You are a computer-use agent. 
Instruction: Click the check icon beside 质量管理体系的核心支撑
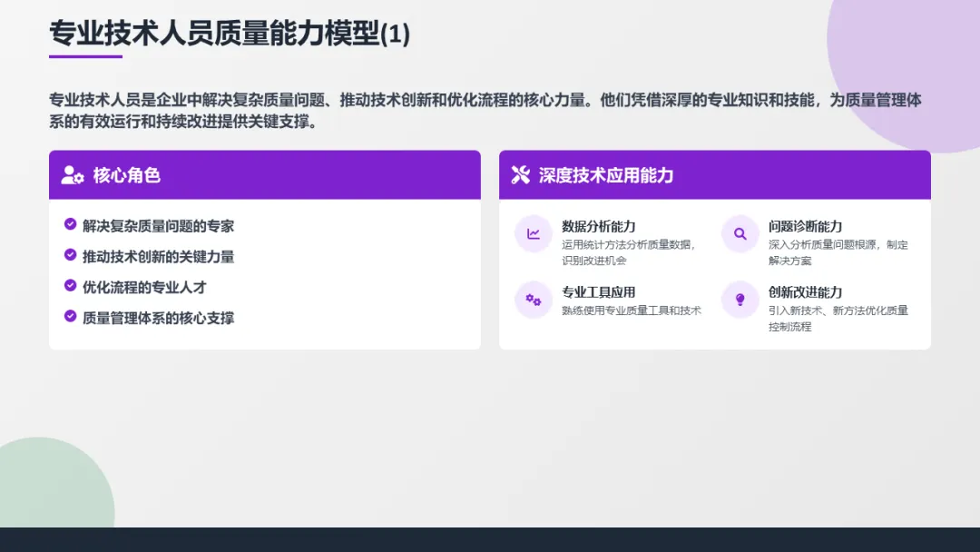click(x=70, y=316)
